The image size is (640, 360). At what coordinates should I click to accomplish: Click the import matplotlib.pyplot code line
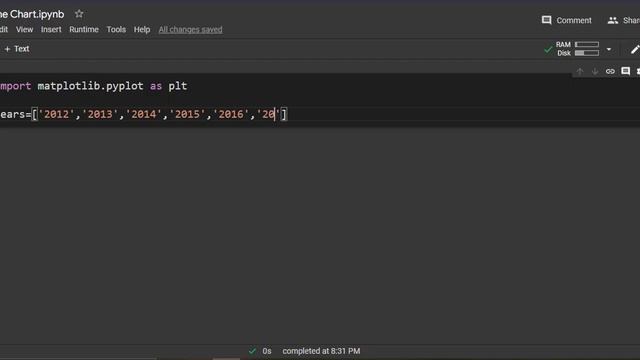pos(93,86)
